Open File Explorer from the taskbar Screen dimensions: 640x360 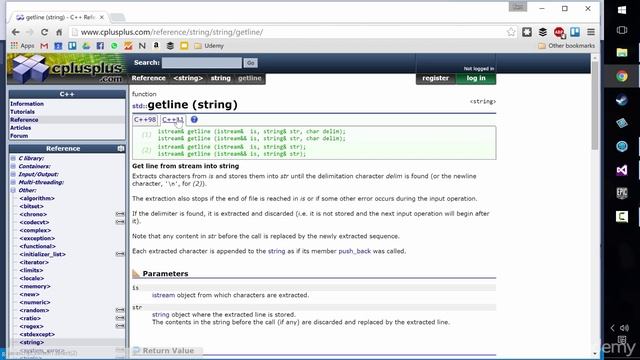tap(622, 52)
